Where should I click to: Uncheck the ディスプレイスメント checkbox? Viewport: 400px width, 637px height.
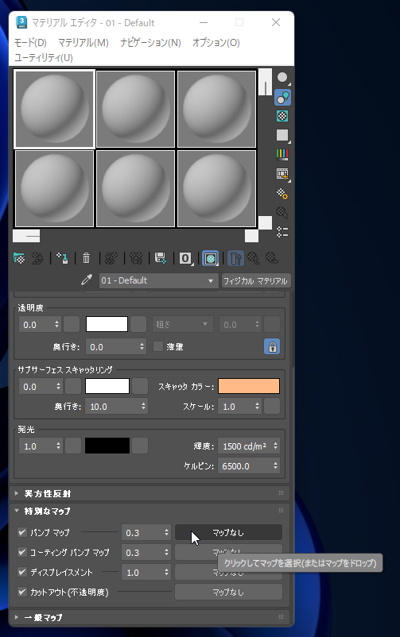[x=22, y=572]
